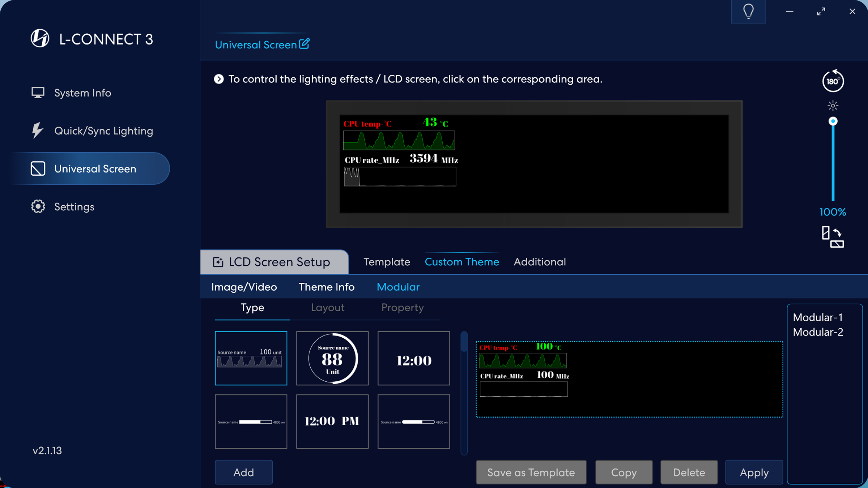This screenshot has height=488, width=868.
Task: Click the brightness slider handle
Action: [833, 121]
